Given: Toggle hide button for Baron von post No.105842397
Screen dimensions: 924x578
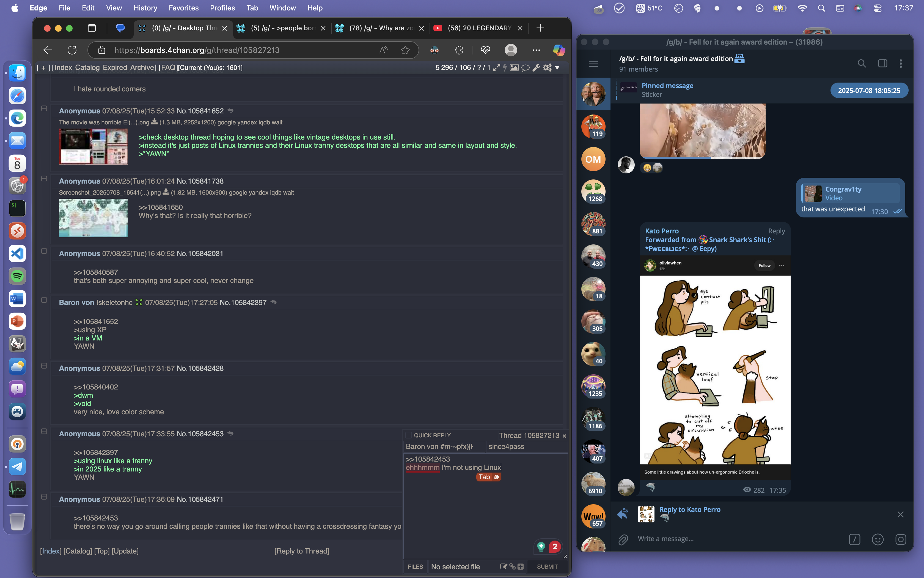Looking at the screenshot, I should pos(44,300).
